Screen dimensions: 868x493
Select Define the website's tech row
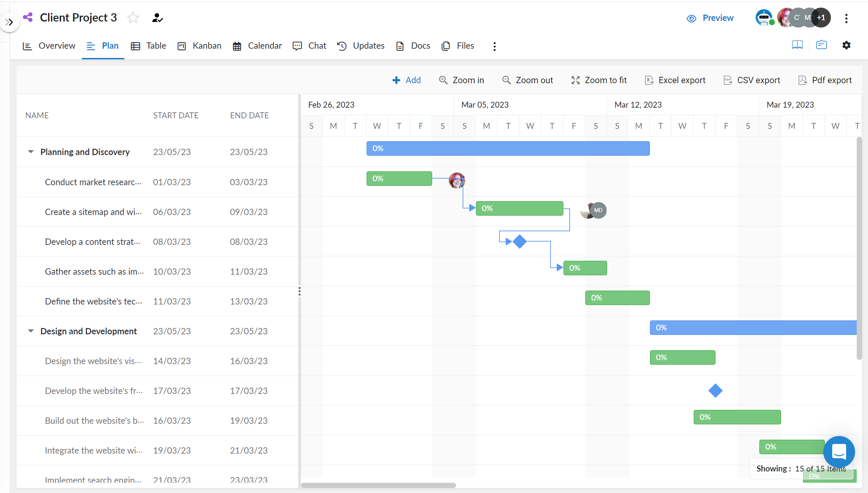click(157, 301)
